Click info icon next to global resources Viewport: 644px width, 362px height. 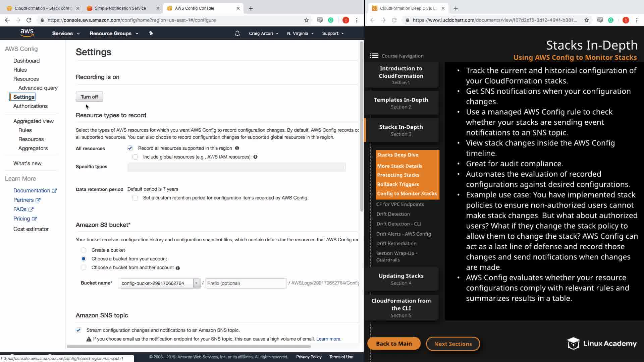(x=255, y=157)
